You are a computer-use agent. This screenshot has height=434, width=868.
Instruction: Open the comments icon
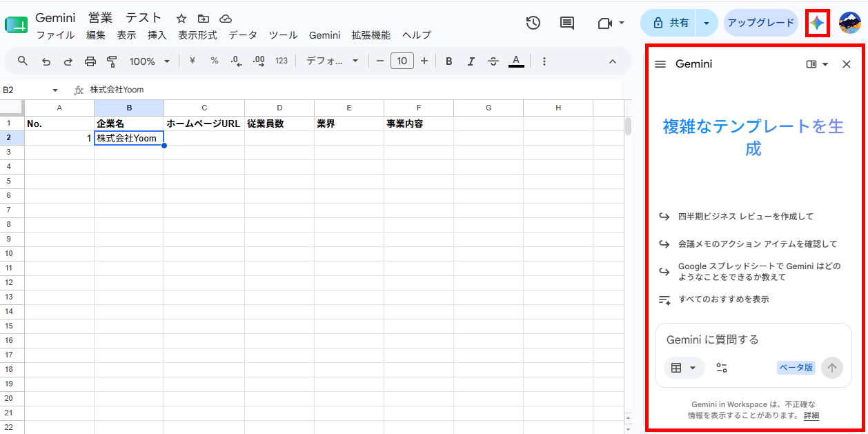click(567, 23)
